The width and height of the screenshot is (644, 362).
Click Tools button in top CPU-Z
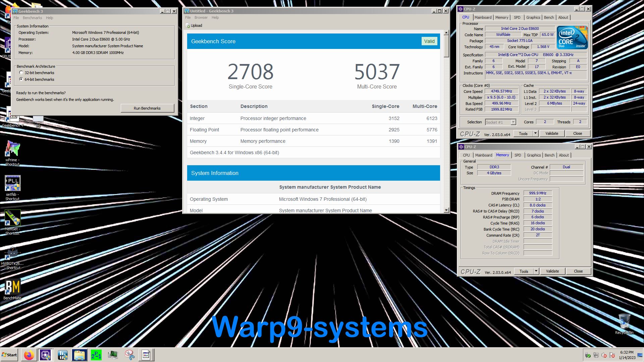(523, 133)
